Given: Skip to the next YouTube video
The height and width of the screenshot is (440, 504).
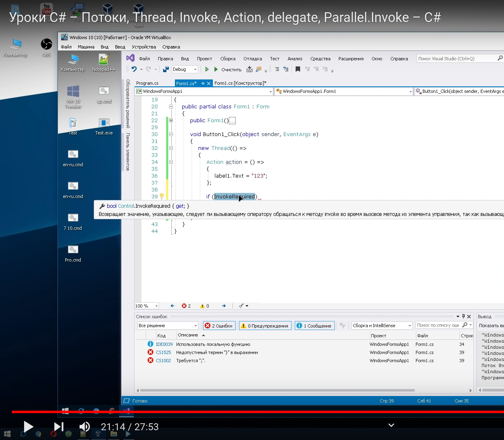Looking at the screenshot, I should coord(59,427).
